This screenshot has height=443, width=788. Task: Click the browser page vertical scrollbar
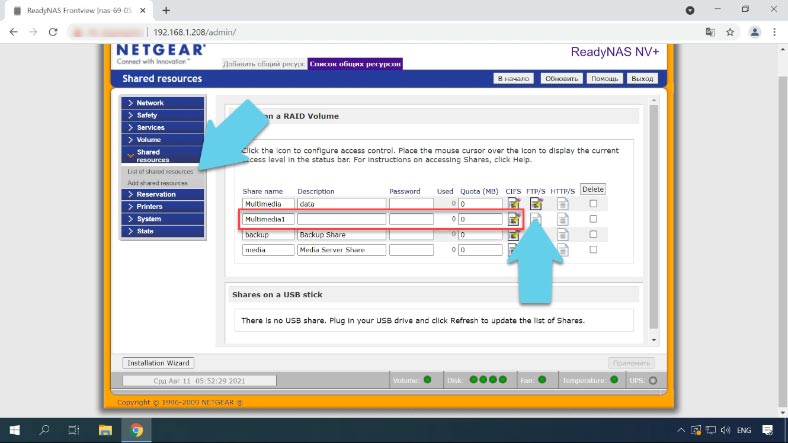(782, 241)
